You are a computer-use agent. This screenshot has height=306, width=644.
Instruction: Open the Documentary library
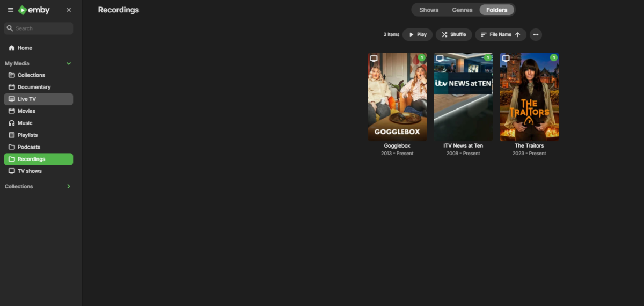point(39,87)
